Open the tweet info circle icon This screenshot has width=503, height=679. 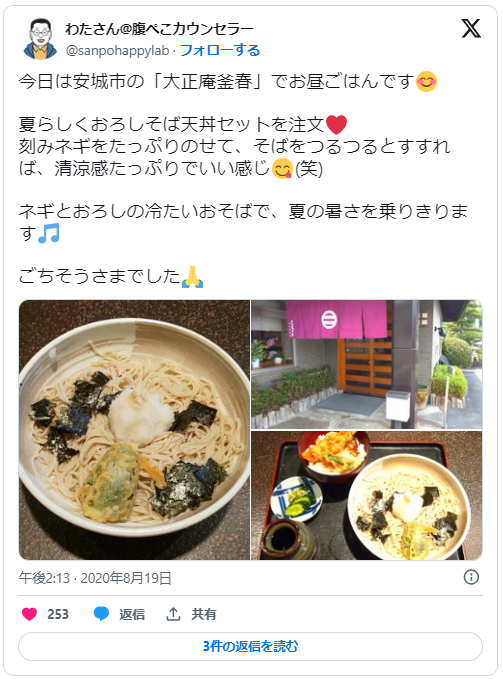[x=471, y=577]
